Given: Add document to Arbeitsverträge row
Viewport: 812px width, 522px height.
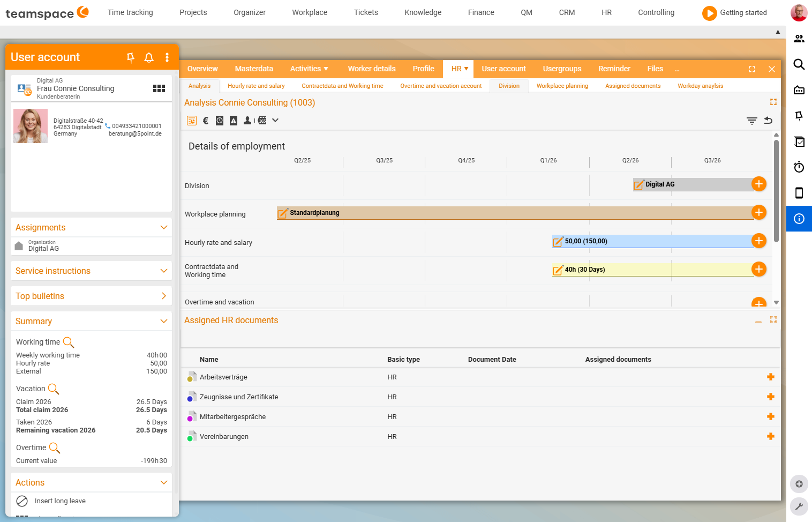Looking at the screenshot, I should (x=771, y=377).
